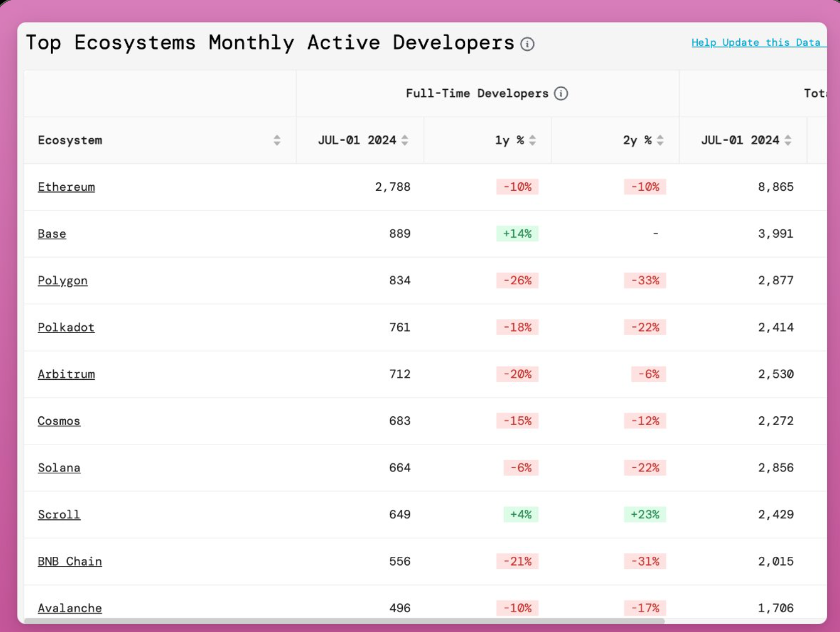This screenshot has width=840, height=632.
Task: Click Solana's -6% 1y badge
Action: click(x=521, y=468)
